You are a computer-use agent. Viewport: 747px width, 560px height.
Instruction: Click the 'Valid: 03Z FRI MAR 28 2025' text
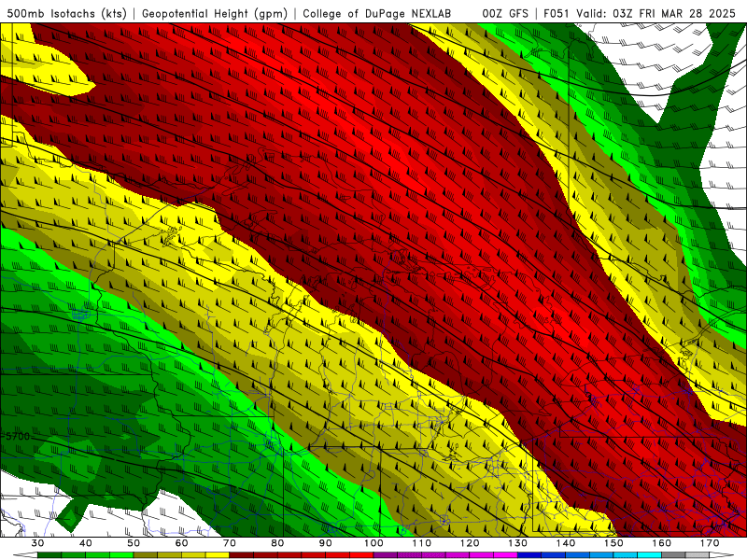coord(655,13)
